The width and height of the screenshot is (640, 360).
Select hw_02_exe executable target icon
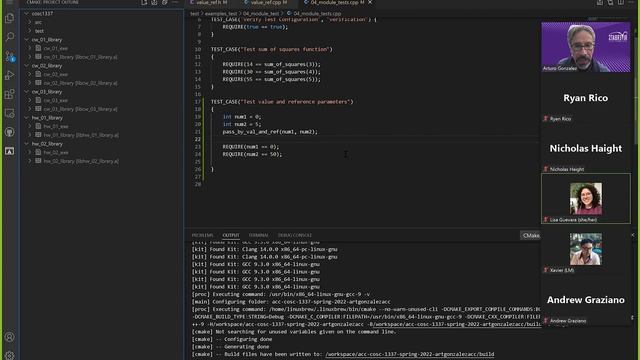pyautogui.click(x=38, y=152)
